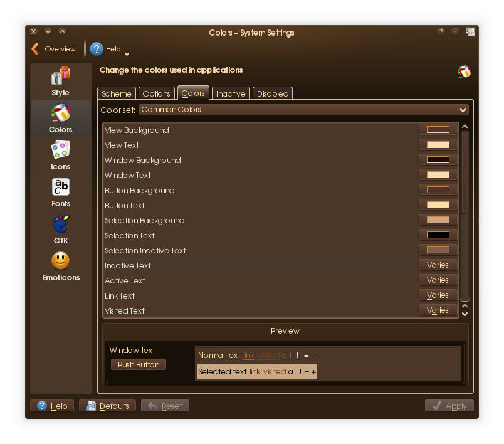
Task: Expand the Help toolbar dropdown arrow
Action: 127,54
